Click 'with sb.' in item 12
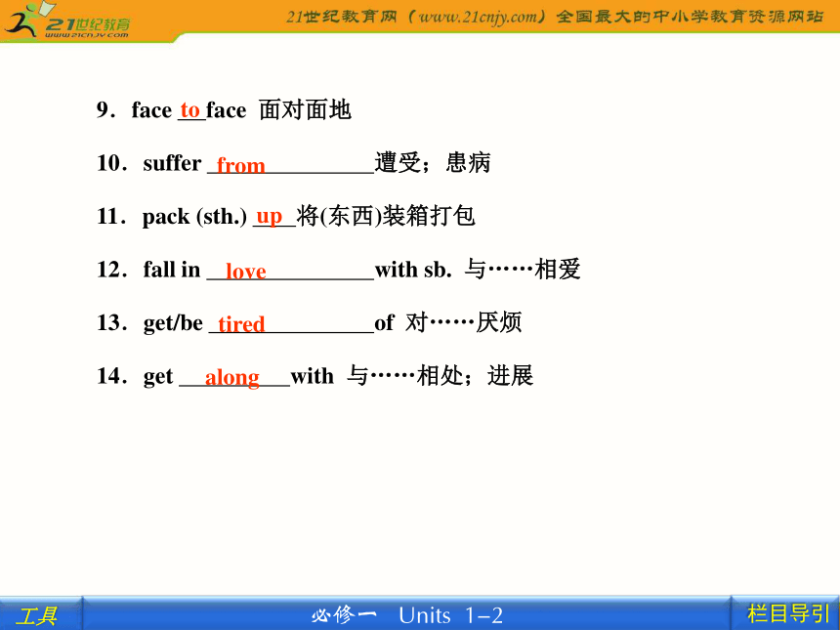This screenshot has height=630, width=840. pos(412,270)
